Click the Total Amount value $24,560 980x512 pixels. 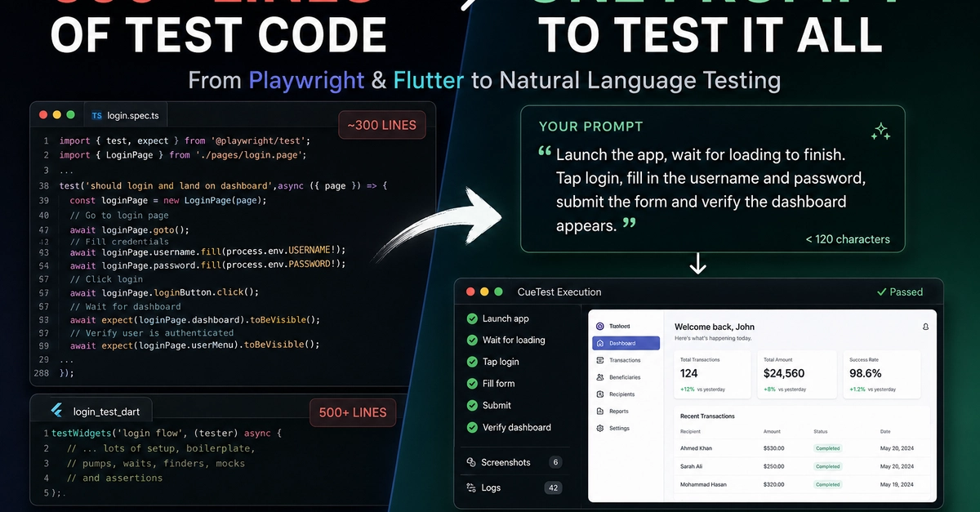783,373
